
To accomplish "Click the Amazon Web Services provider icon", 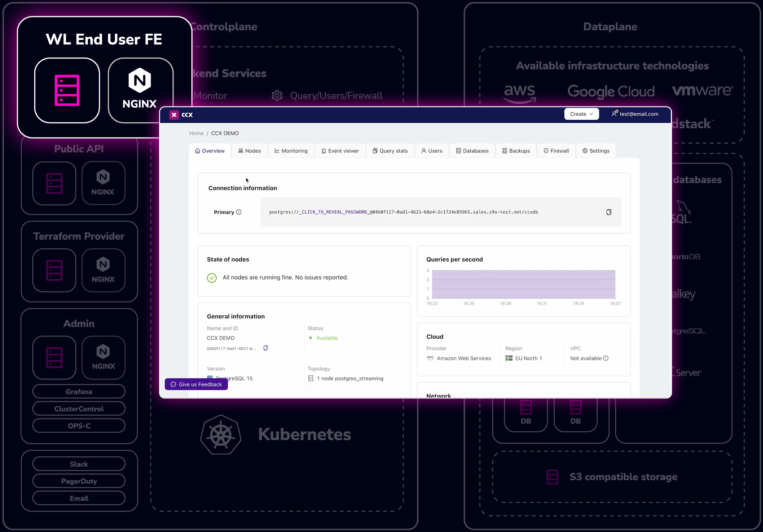I will 430,358.
